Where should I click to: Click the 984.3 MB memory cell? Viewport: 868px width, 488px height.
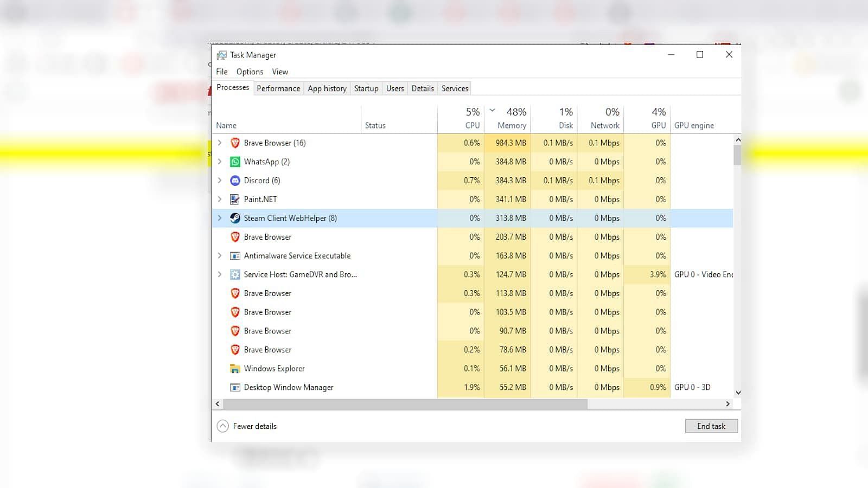pyautogui.click(x=508, y=143)
